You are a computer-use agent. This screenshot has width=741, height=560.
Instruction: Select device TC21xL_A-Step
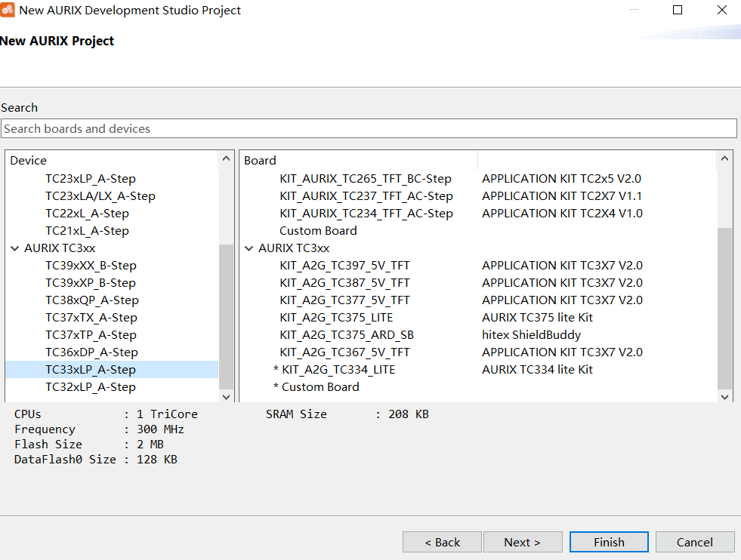point(87,231)
